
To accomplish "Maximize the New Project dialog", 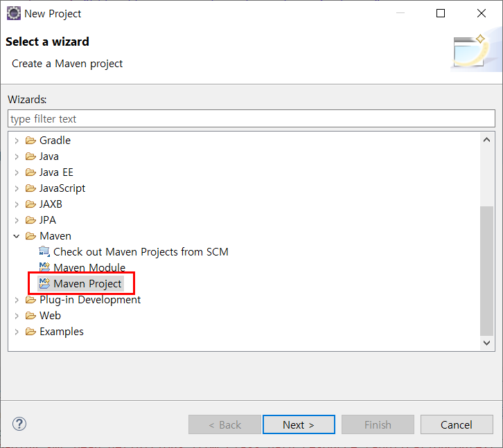I will [441, 13].
